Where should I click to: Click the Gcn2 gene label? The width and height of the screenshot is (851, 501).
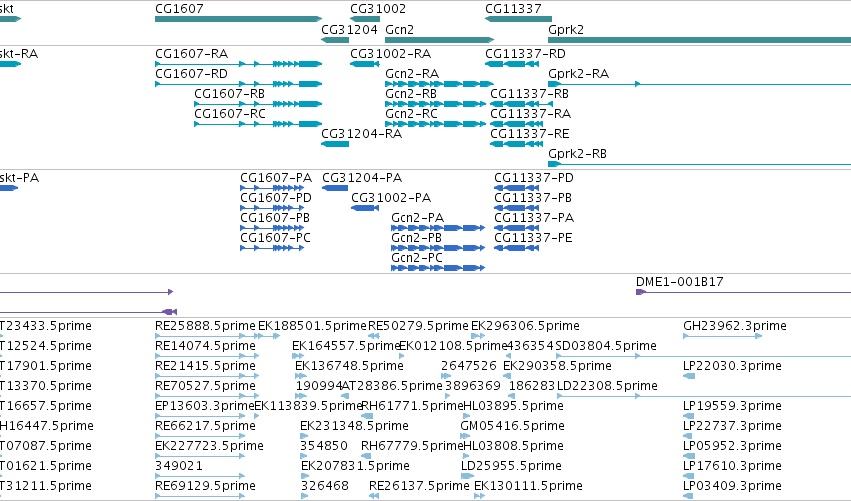(399, 29)
